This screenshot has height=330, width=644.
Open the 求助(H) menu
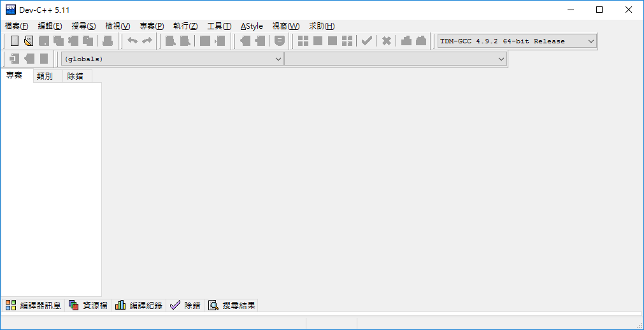point(322,26)
